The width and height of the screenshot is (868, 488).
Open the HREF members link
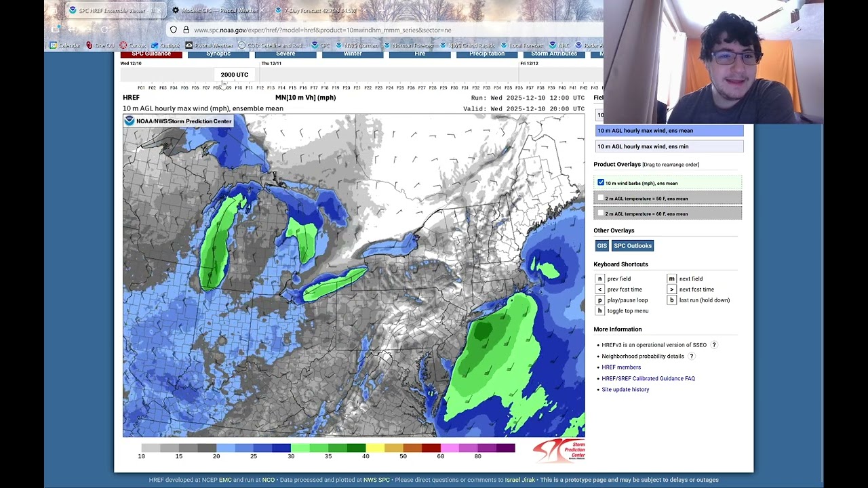click(621, 367)
